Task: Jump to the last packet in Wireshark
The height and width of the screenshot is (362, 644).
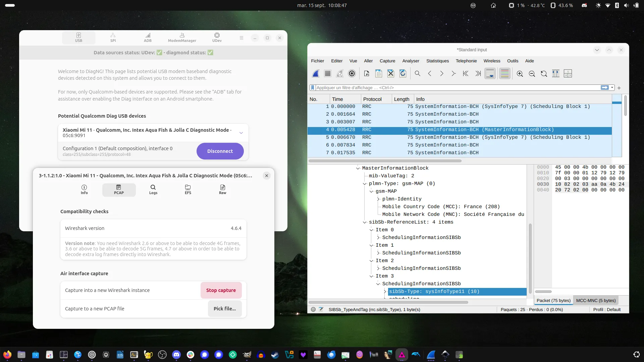Action: pos(478,73)
